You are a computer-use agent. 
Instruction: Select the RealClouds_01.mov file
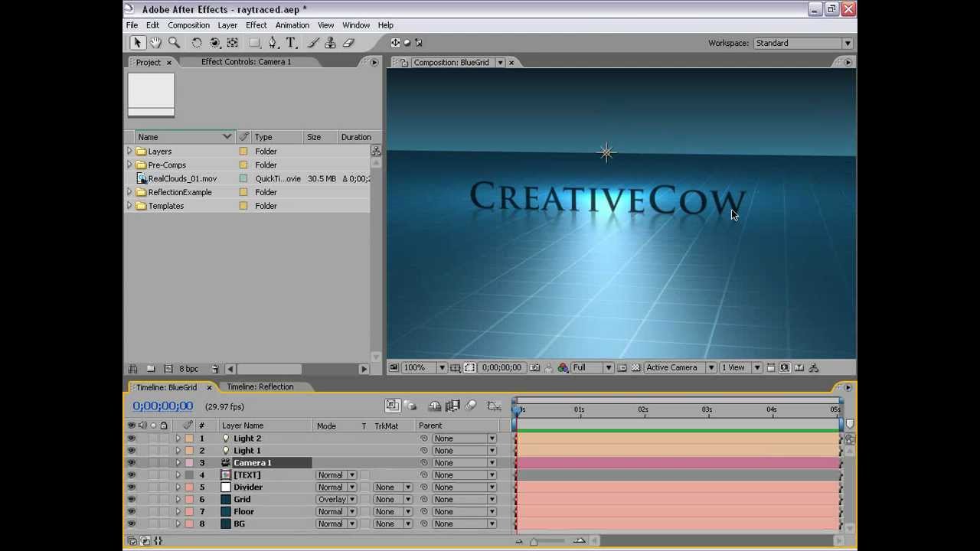[182, 179]
